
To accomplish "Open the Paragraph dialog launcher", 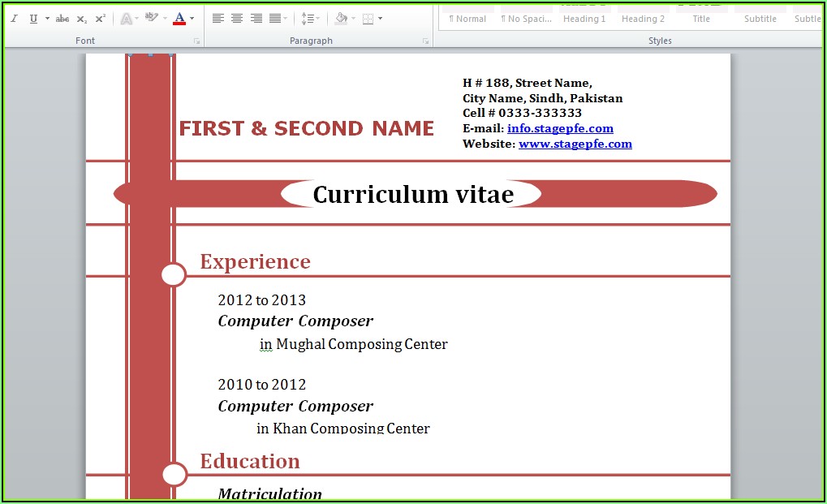I will coord(425,41).
